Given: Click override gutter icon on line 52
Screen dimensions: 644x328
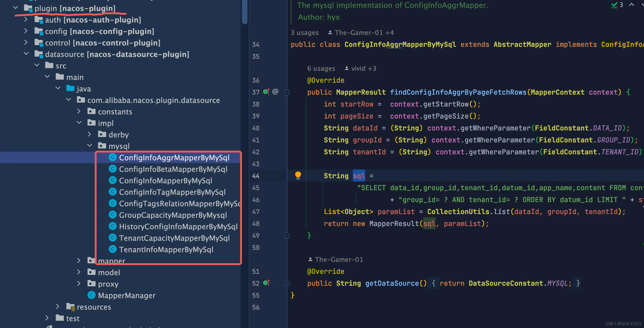Looking at the screenshot, I should (266, 283).
